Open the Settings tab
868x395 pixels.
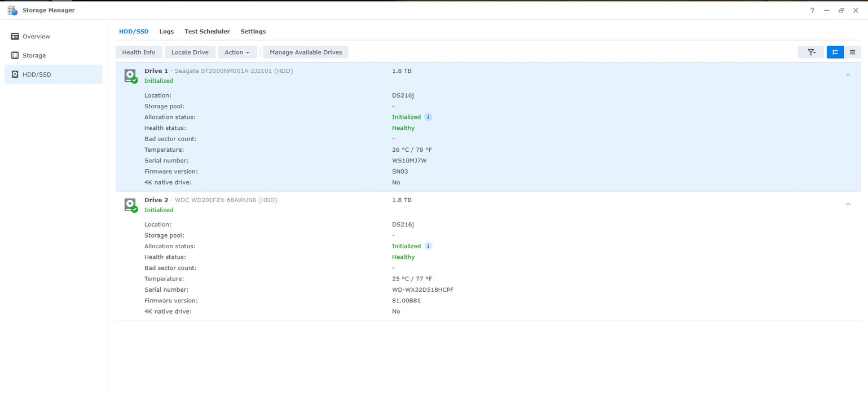click(253, 32)
